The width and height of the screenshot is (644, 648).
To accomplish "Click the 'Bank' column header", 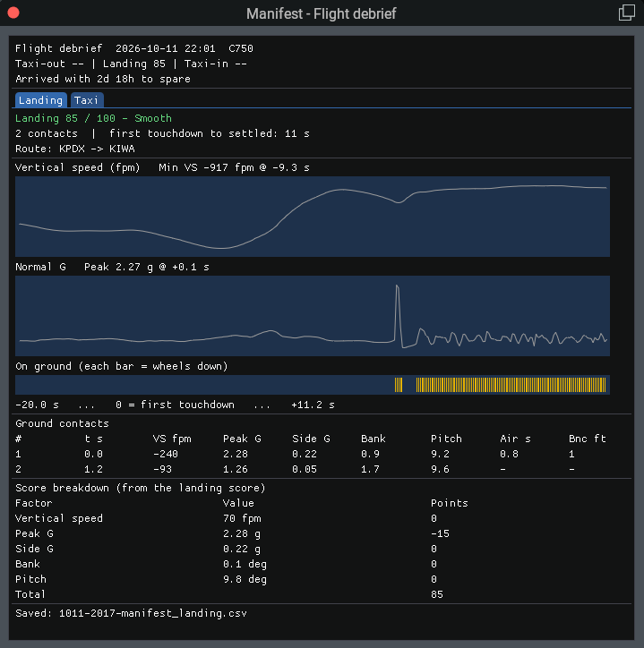I will 374,439.
